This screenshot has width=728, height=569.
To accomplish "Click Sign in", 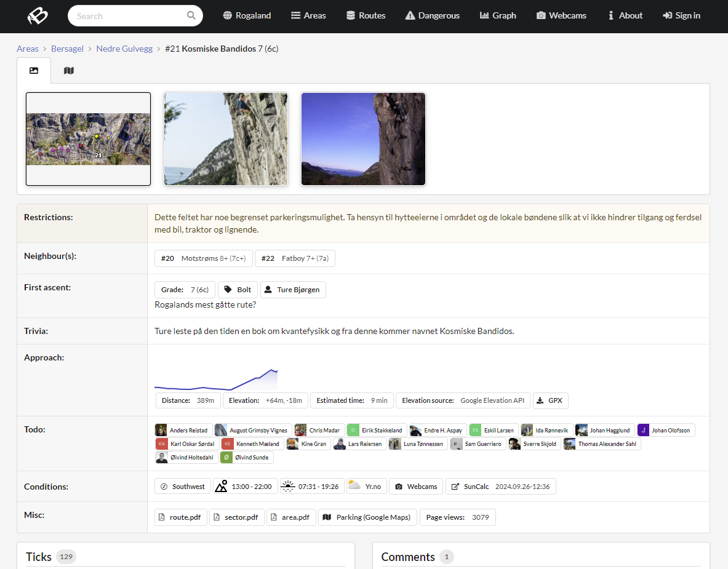I will [x=681, y=16].
